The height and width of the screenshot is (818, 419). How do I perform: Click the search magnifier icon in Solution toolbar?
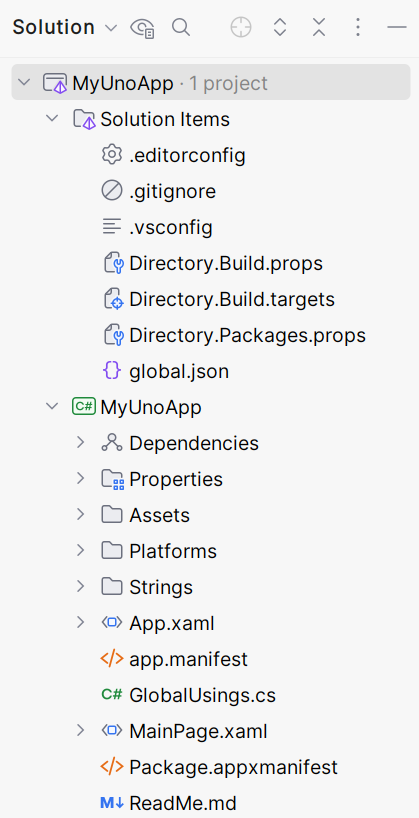coord(181,27)
